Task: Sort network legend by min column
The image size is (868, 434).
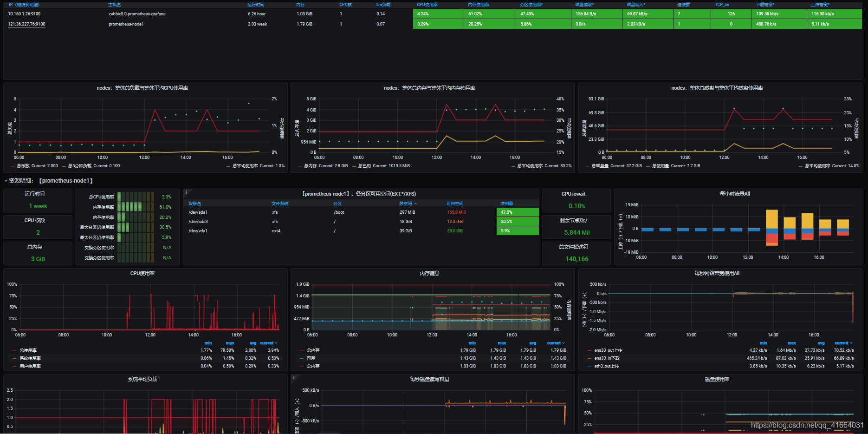Action: [763, 343]
